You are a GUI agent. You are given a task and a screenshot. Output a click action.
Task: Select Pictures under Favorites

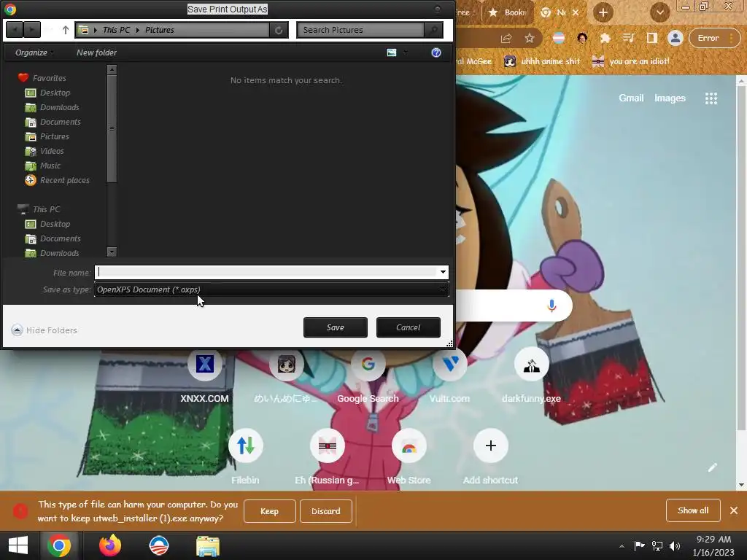coord(47,136)
